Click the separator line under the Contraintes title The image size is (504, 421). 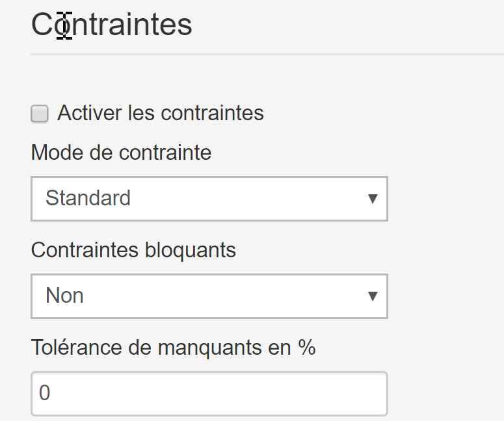coord(267,55)
